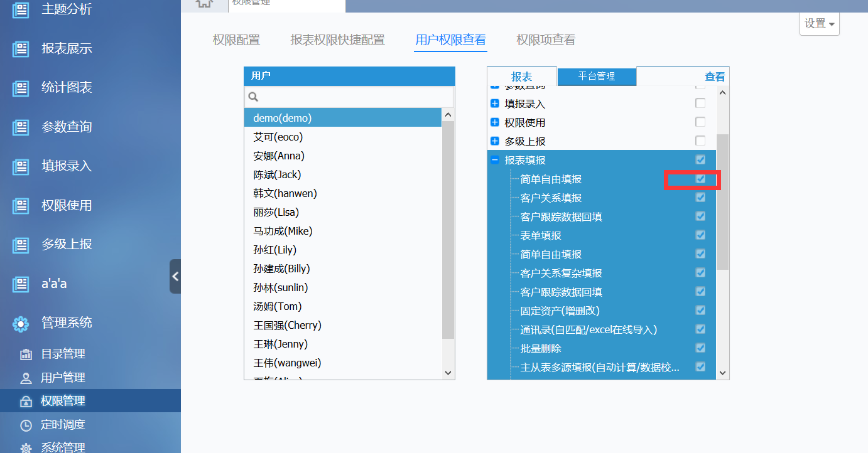Open 权限使用 from its sidebar icon

click(x=21, y=206)
